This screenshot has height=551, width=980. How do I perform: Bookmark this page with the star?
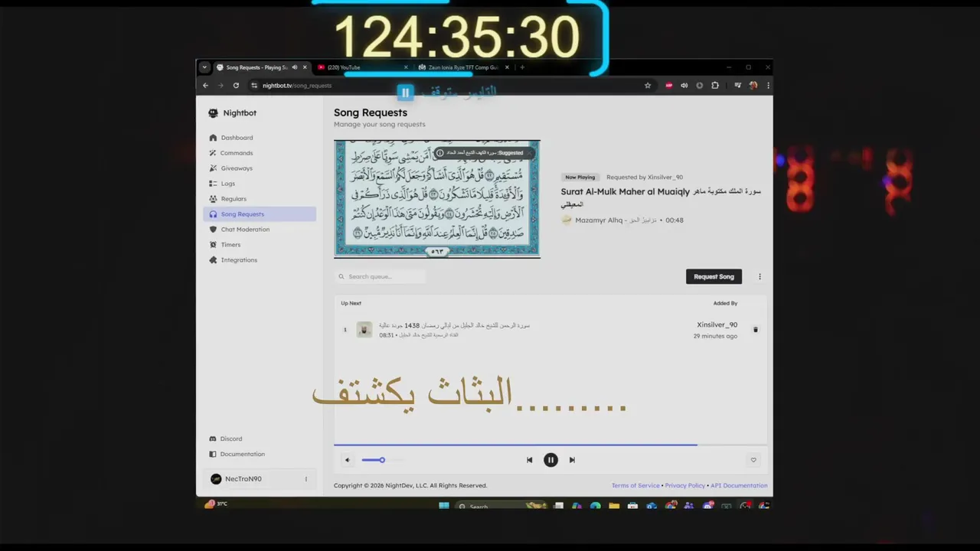pos(648,86)
